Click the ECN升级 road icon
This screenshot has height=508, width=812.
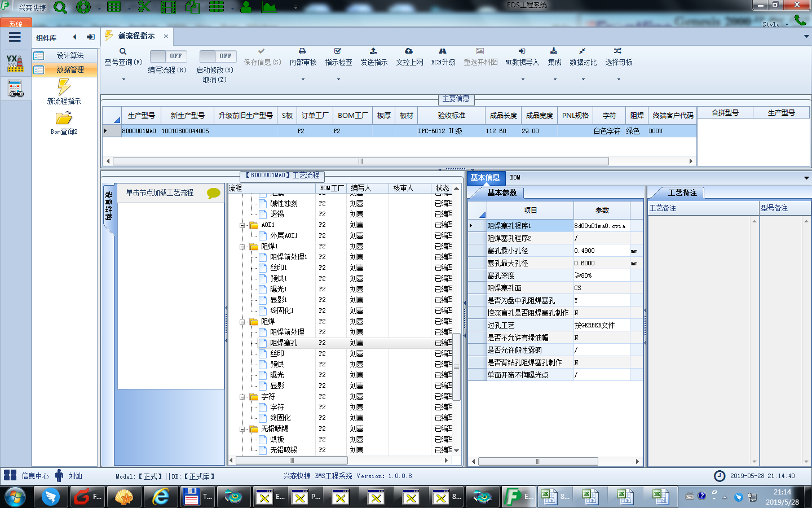[x=443, y=51]
